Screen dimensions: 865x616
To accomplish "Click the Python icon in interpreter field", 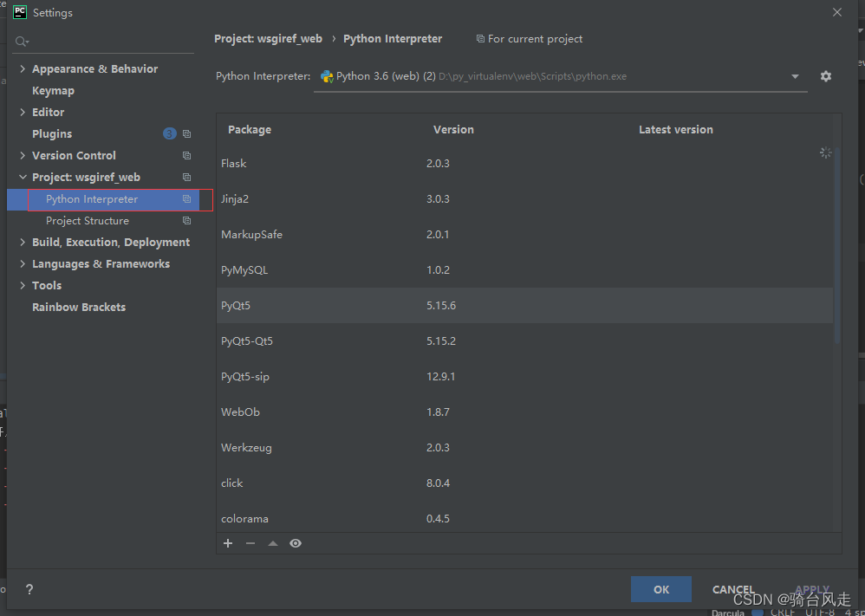I will point(327,76).
